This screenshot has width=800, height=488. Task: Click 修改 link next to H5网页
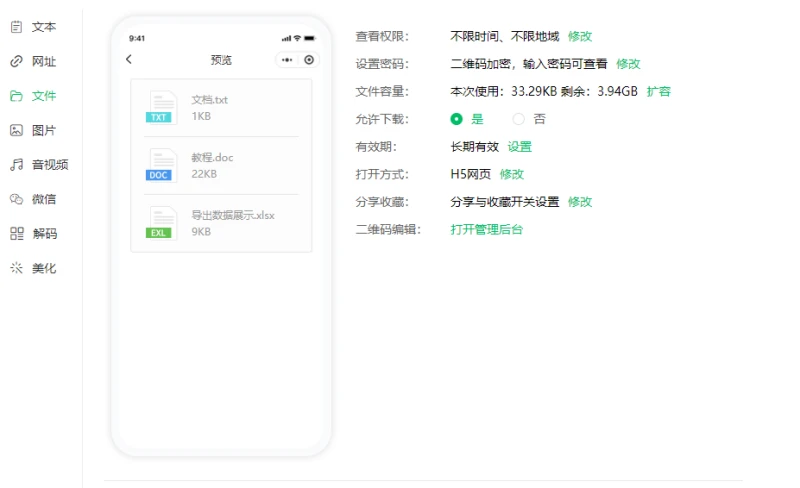512,174
